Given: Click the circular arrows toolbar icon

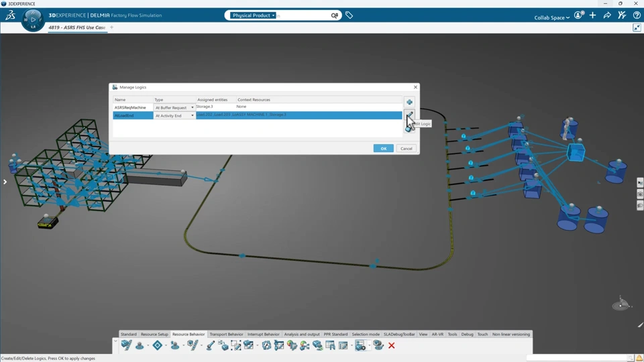Looking at the screenshot, I should tap(266, 346).
